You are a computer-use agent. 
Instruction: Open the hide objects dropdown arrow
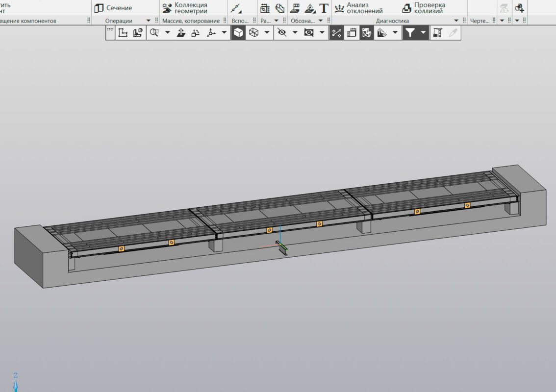click(x=295, y=33)
